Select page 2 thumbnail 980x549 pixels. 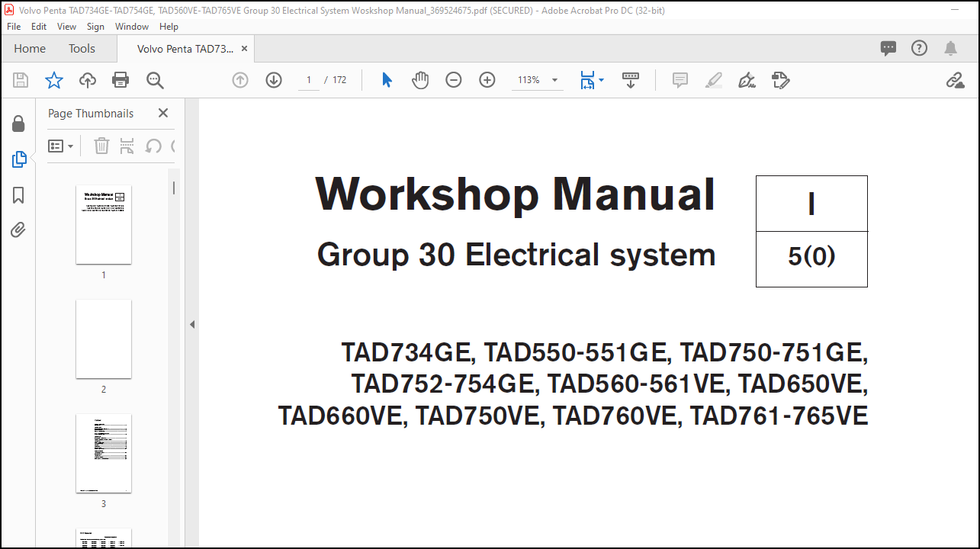[x=104, y=339]
